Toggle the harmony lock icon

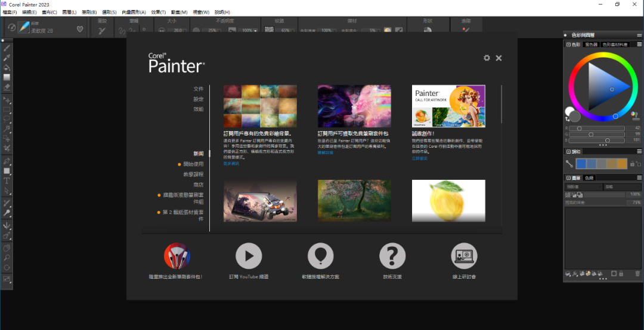(632, 164)
